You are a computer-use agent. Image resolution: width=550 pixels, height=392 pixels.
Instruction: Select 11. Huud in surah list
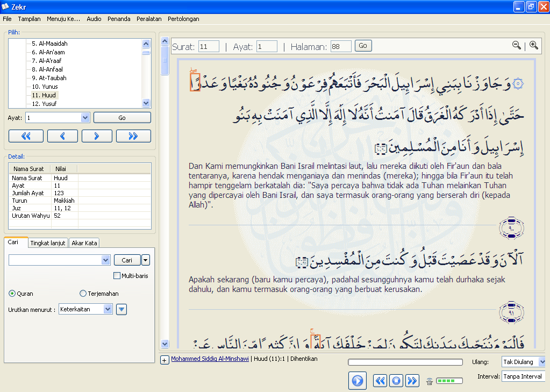44,95
